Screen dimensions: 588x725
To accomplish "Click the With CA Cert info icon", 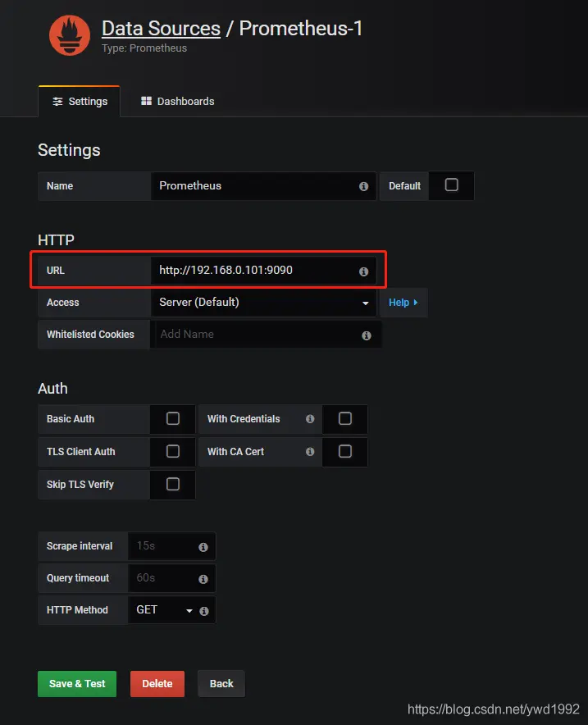I will [x=310, y=451].
